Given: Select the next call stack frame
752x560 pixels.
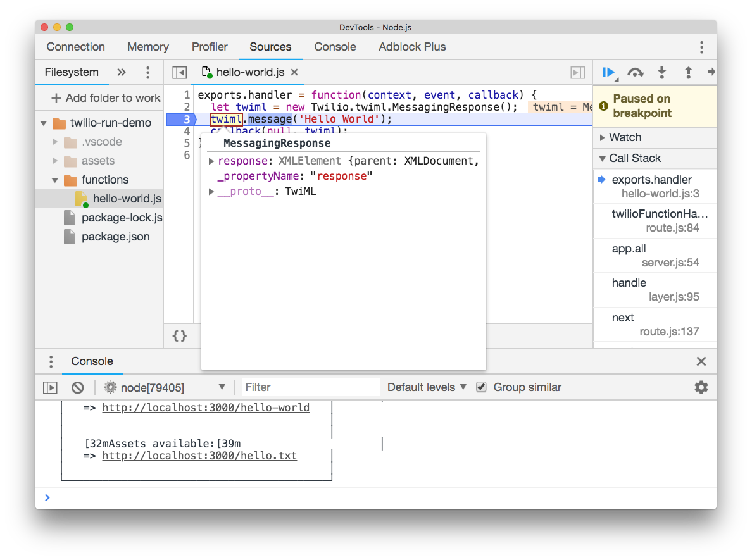Looking at the screenshot, I should [x=655, y=325].
